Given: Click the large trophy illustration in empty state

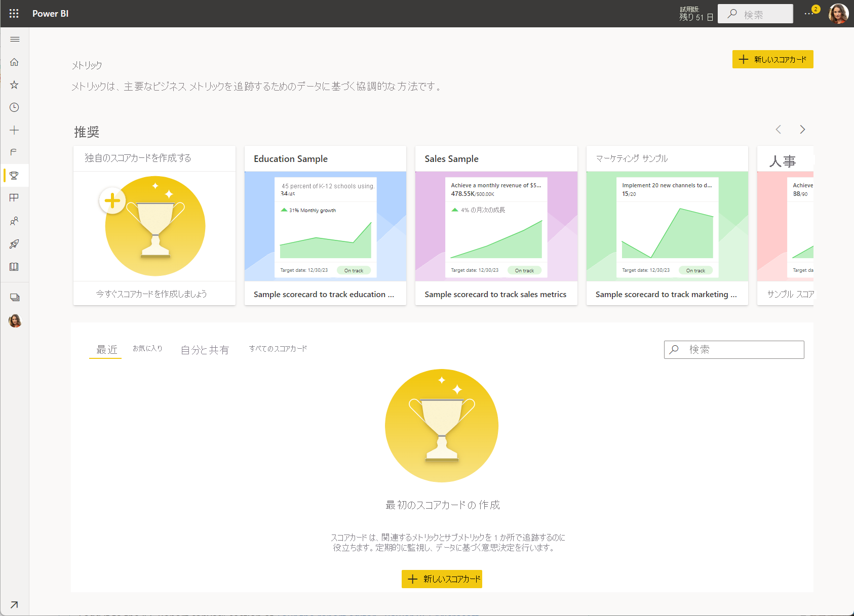Looking at the screenshot, I should pyautogui.click(x=442, y=426).
